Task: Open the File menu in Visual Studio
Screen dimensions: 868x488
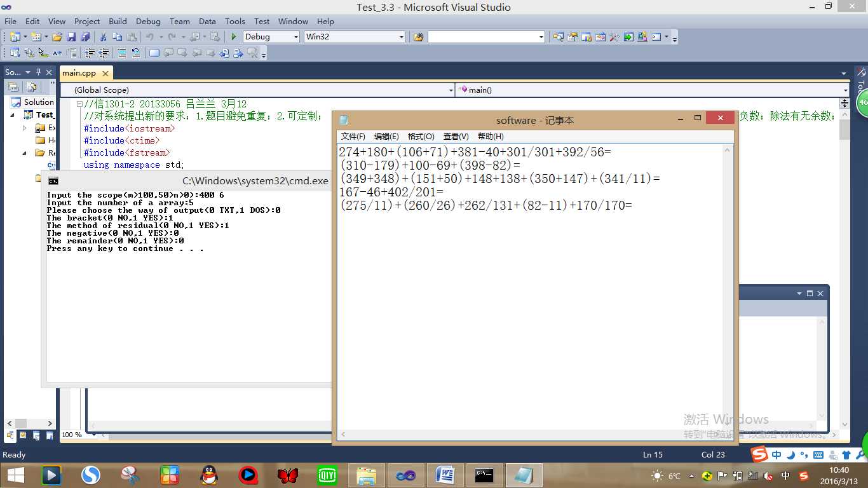Action: pos(10,21)
